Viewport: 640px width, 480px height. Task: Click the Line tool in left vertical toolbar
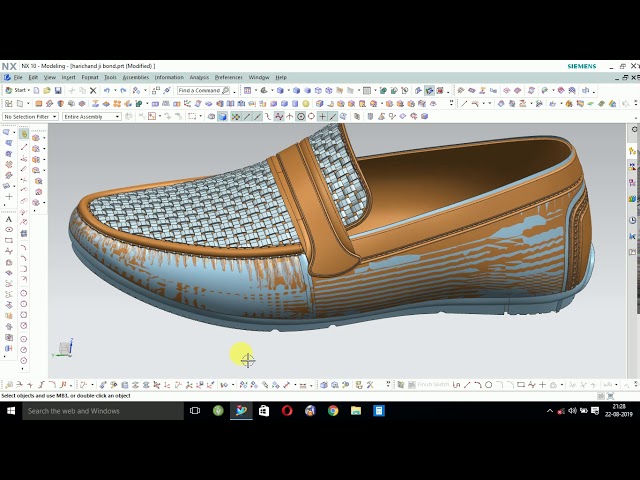point(24,147)
